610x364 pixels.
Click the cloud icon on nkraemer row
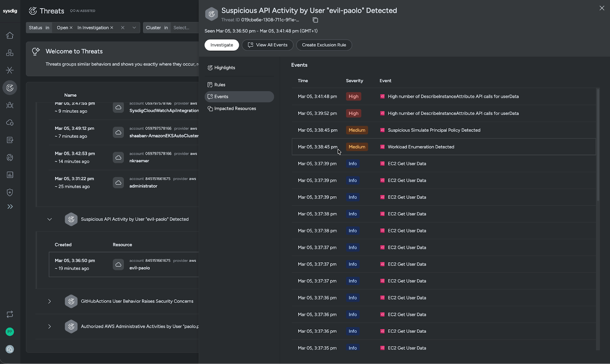[119, 157]
